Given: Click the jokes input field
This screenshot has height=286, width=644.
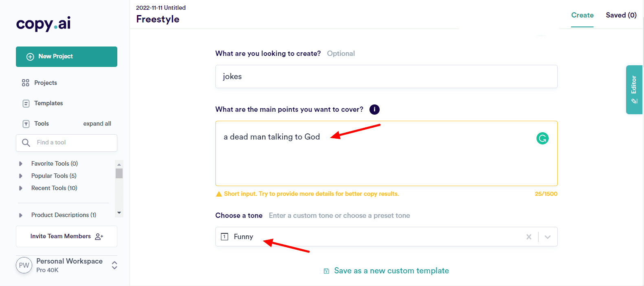Looking at the screenshot, I should (386, 77).
